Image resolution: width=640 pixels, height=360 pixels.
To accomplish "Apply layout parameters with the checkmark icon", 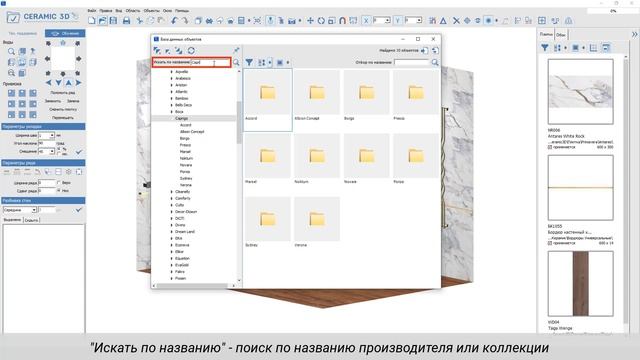I will pos(79,151).
